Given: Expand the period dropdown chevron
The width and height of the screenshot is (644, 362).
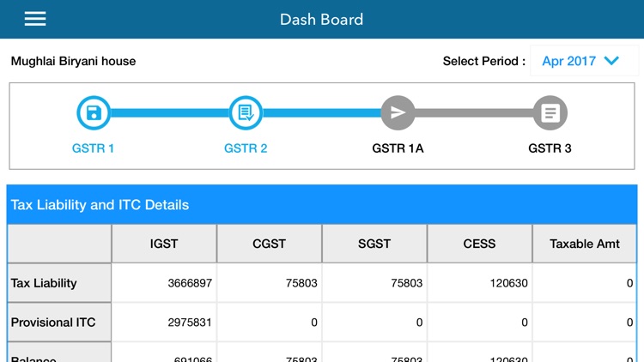Looking at the screenshot, I should 611,61.
